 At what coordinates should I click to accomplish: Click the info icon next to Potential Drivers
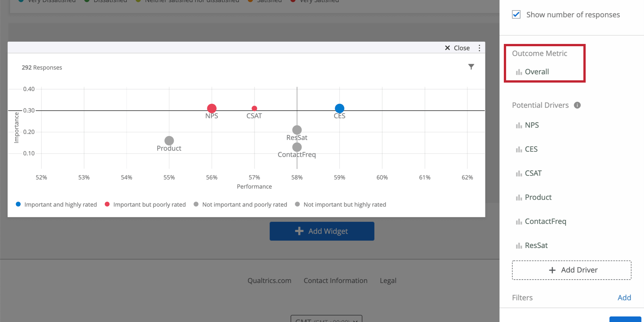coord(577,105)
